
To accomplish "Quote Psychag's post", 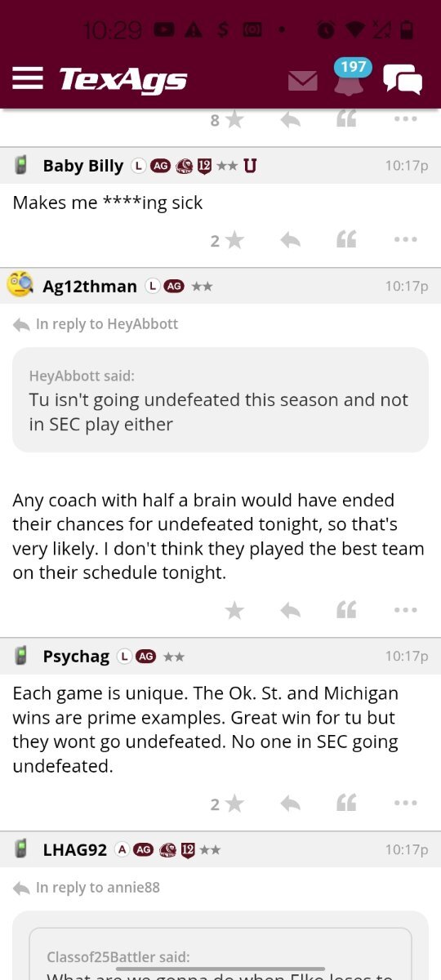I will 346,804.
